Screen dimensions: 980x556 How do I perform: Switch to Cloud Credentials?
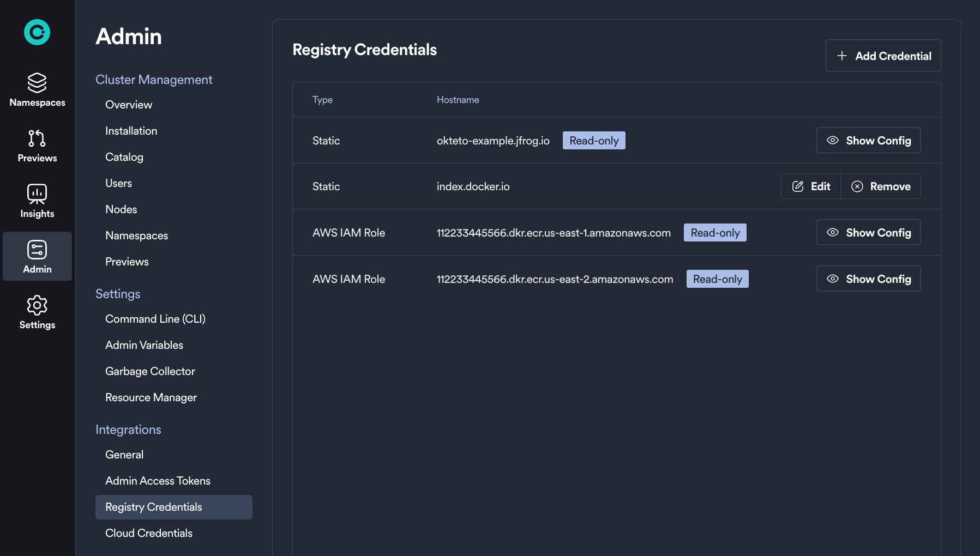[x=148, y=533]
